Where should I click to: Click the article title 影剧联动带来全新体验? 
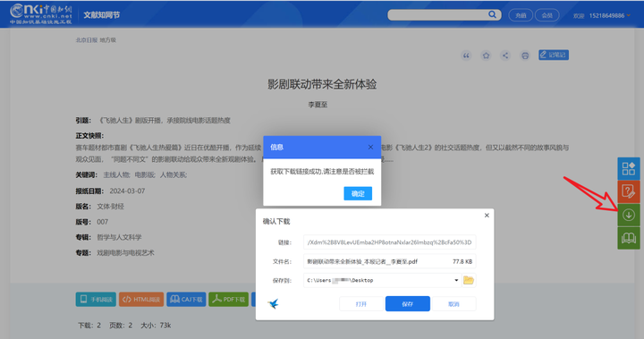coord(322,84)
